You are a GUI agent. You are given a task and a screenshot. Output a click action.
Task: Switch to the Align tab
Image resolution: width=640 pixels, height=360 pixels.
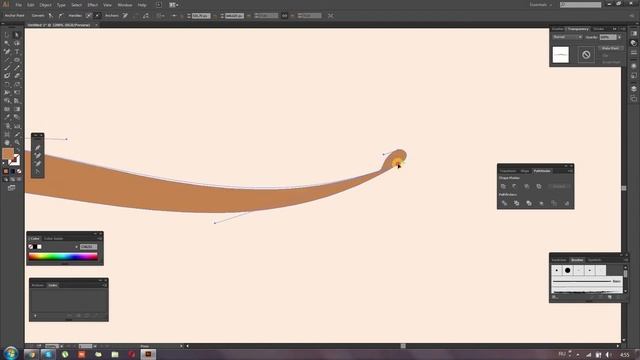pos(524,171)
